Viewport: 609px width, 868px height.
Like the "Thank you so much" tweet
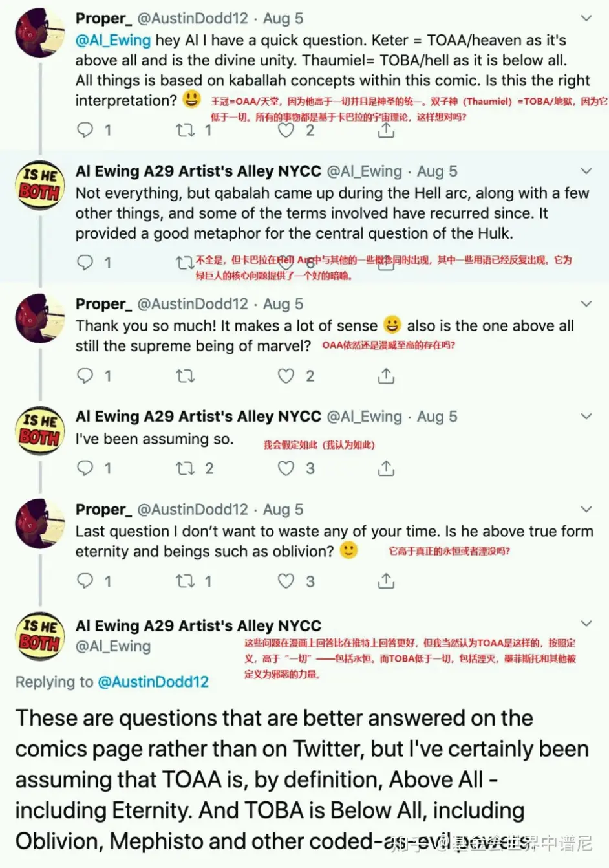[x=286, y=376]
